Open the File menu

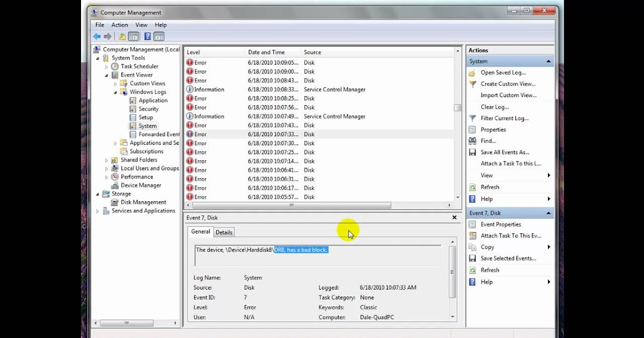pyautogui.click(x=100, y=25)
